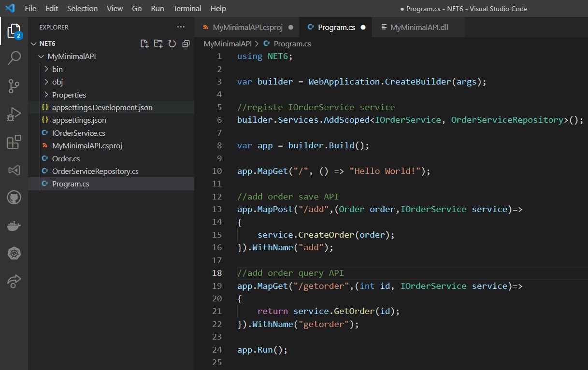Switch to the MyMinimalAPI.csproj tab
This screenshot has width=588, height=370.
(x=247, y=28)
